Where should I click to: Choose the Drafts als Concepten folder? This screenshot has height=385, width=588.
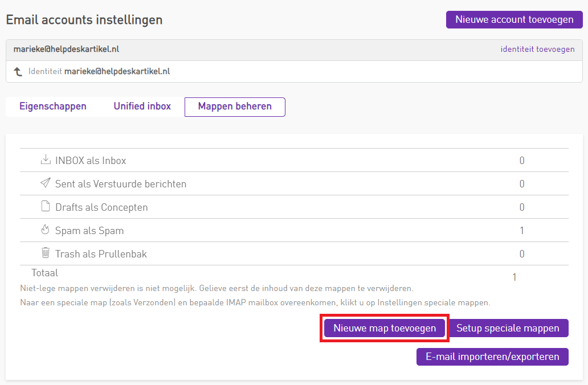click(101, 207)
